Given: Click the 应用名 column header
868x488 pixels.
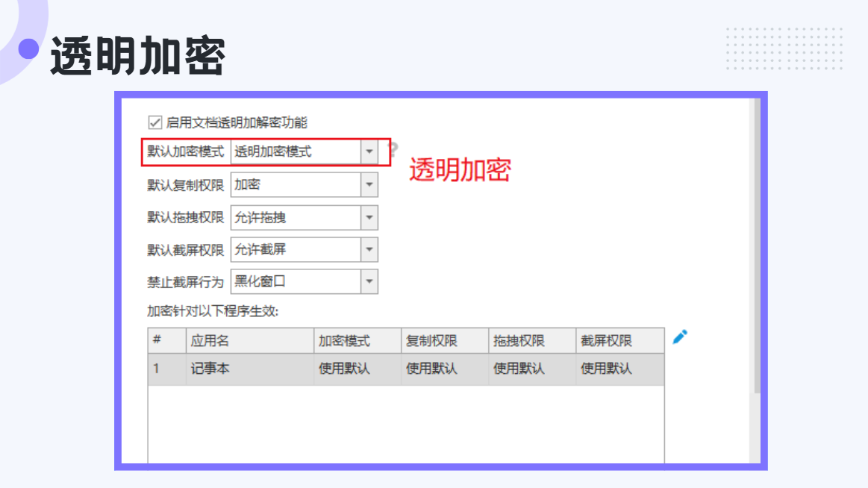Looking at the screenshot, I should (250, 341).
